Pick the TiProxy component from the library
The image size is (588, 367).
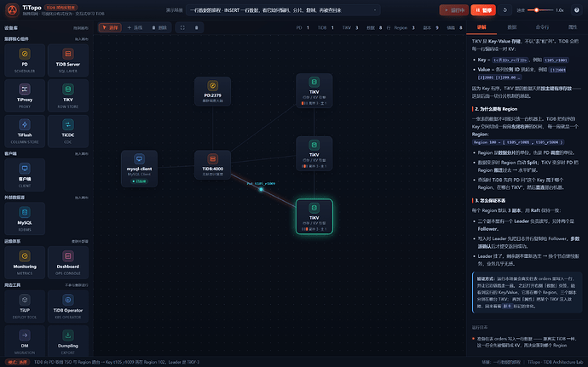click(25, 95)
